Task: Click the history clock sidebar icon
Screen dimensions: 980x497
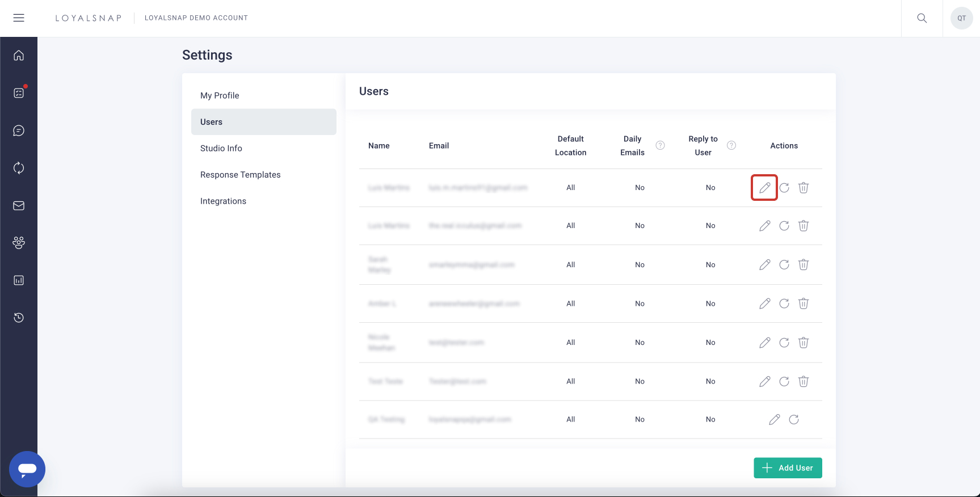Action: (x=19, y=318)
